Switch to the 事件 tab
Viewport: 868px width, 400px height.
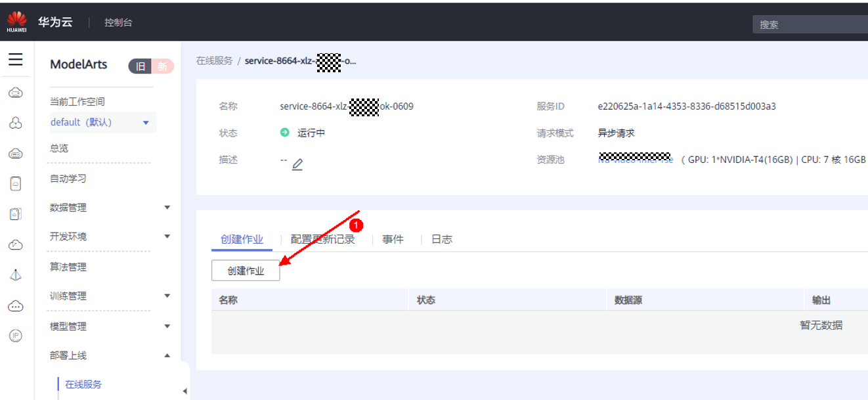[x=393, y=240]
